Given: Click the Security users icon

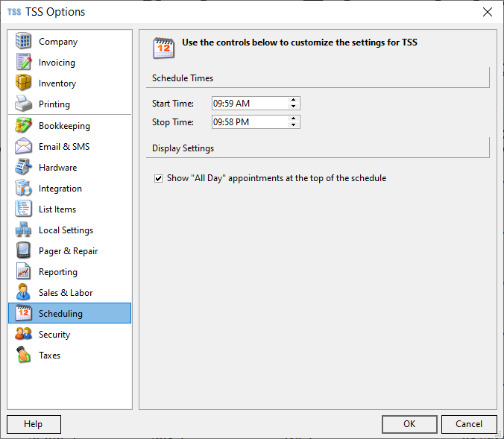Looking at the screenshot, I should [x=23, y=334].
